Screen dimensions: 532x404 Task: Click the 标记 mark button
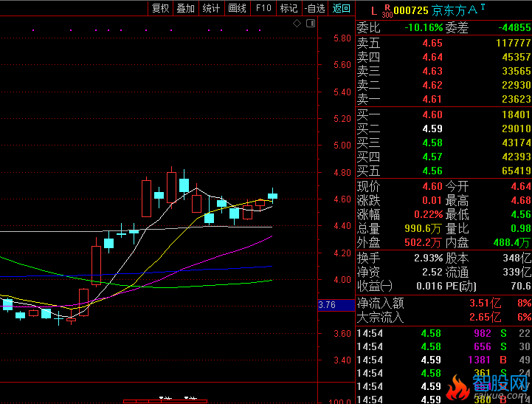[289, 8]
